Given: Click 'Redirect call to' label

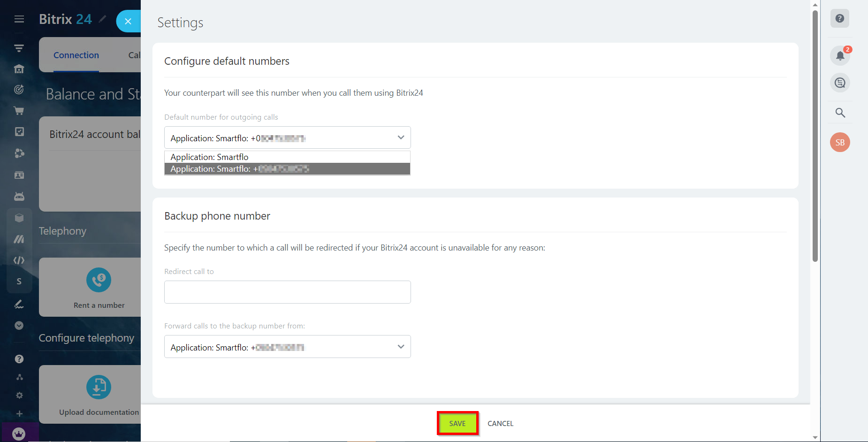Looking at the screenshot, I should tap(189, 272).
